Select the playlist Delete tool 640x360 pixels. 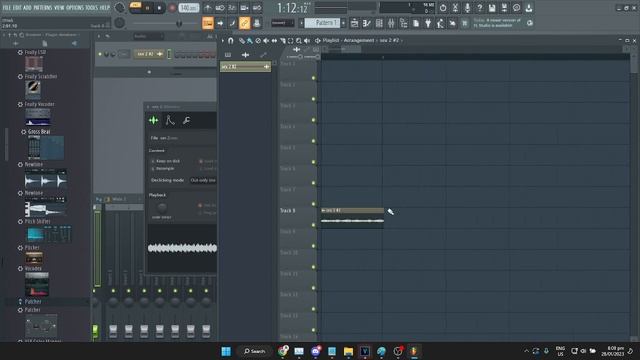tap(258, 40)
